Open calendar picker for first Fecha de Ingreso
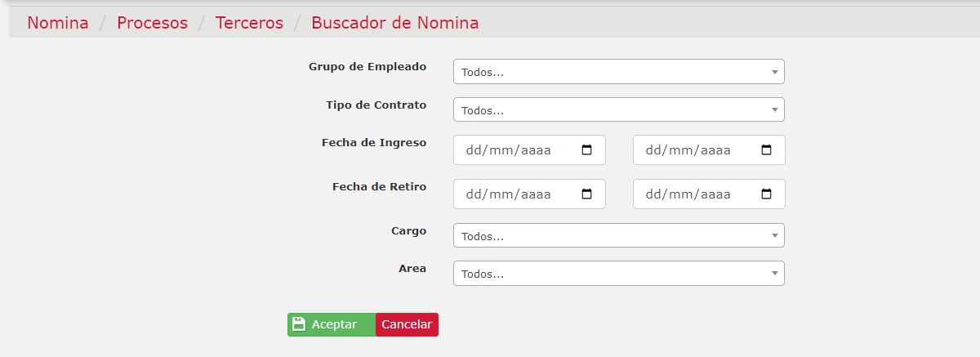 (586, 150)
